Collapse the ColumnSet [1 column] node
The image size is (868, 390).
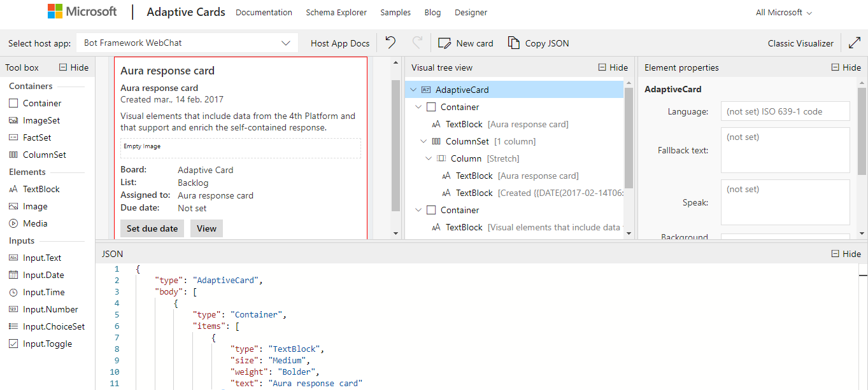424,141
